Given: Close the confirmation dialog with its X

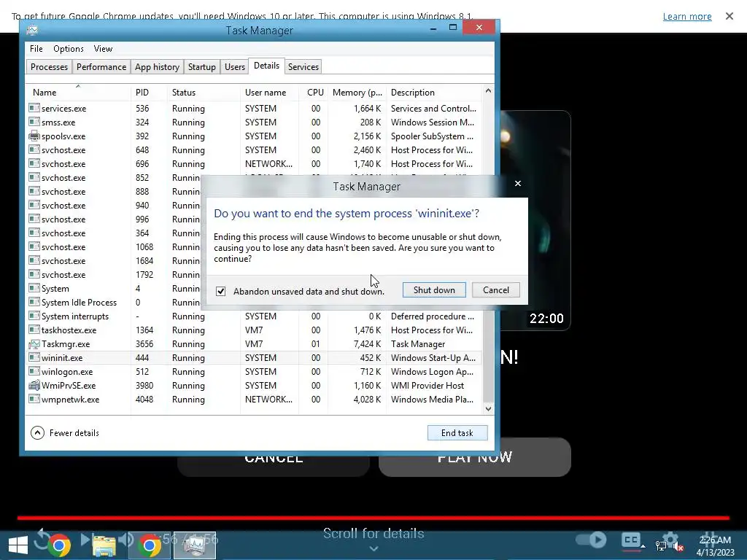Looking at the screenshot, I should click(518, 183).
